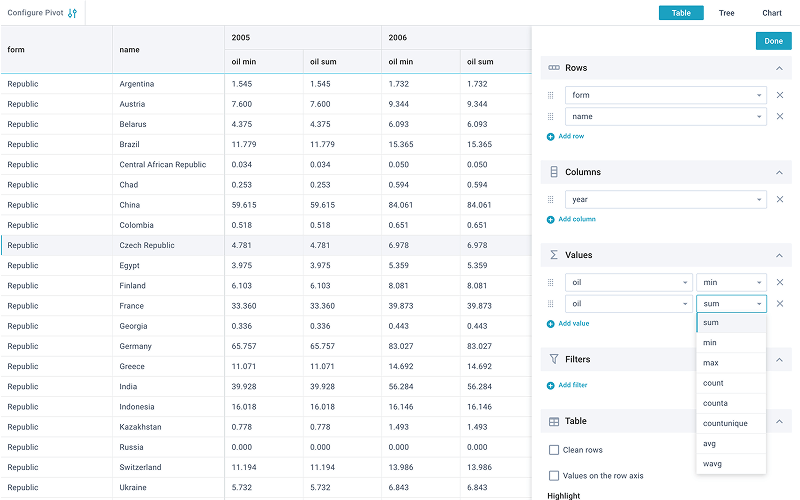Collapse the Values section

click(x=779, y=255)
